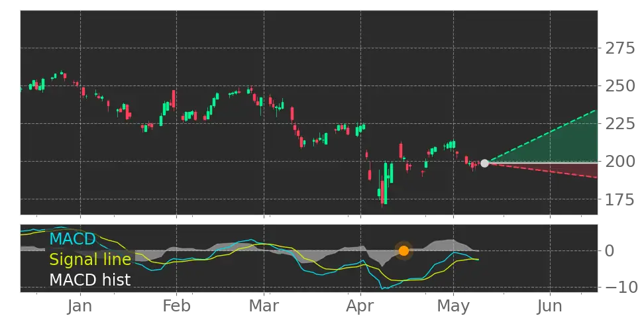Click the MACD axis 0 label
The height and width of the screenshot is (322, 644).
coord(610,250)
